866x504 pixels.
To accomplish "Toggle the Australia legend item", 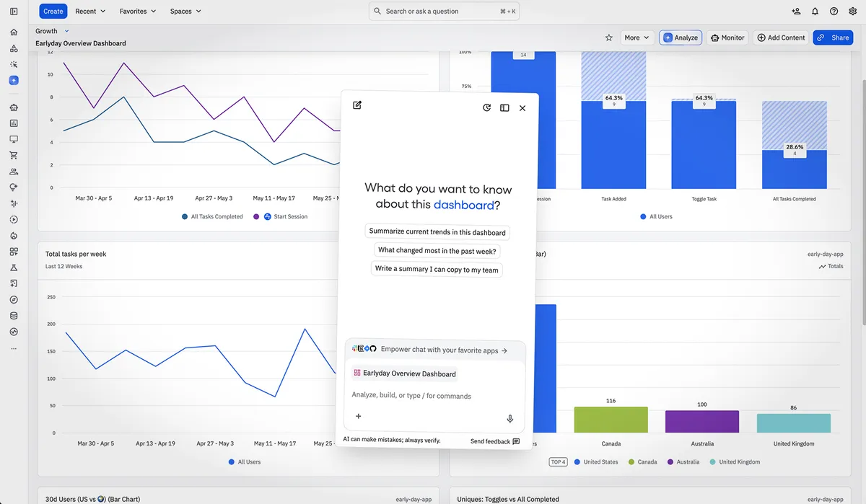I will point(683,461).
